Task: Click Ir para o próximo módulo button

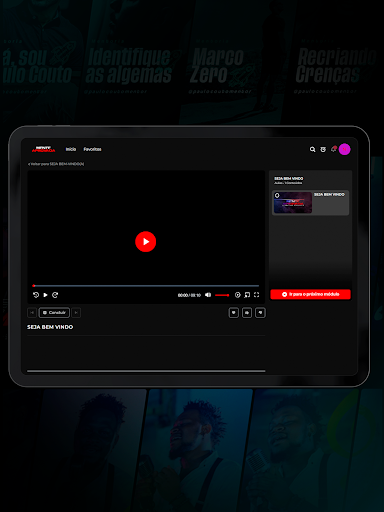Action: pyautogui.click(x=310, y=294)
